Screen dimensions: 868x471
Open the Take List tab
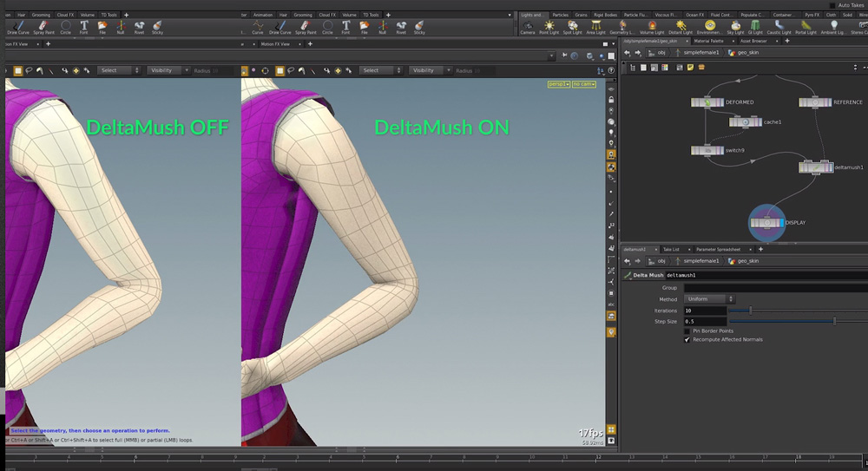[x=671, y=250]
